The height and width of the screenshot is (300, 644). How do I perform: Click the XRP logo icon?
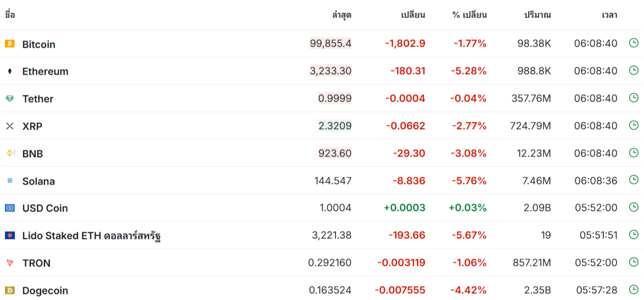coord(9,126)
